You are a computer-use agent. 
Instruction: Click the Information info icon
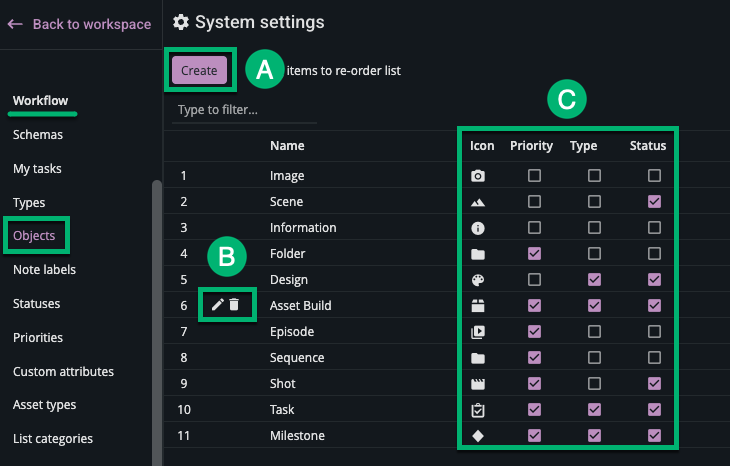478,228
